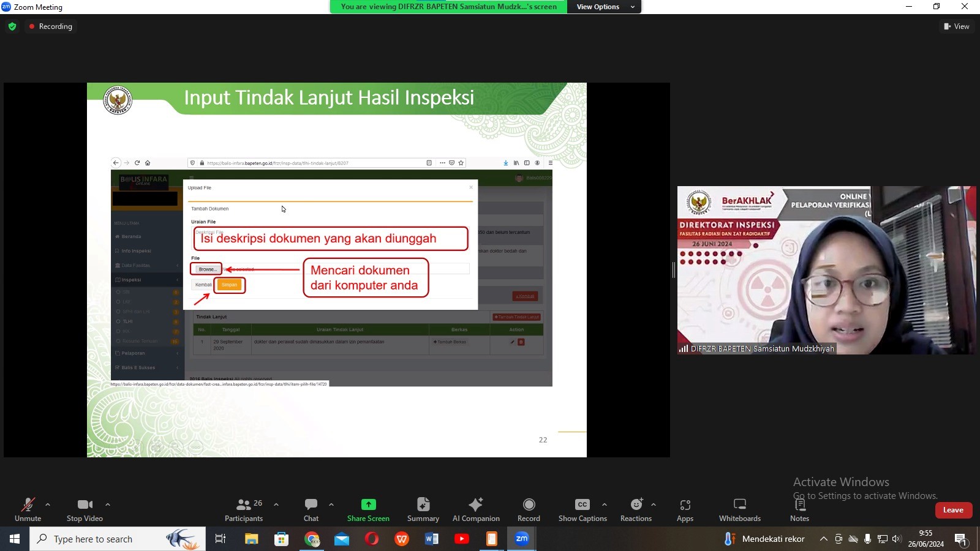Close the Upload File dialog in slide

pyautogui.click(x=470, y=187)
